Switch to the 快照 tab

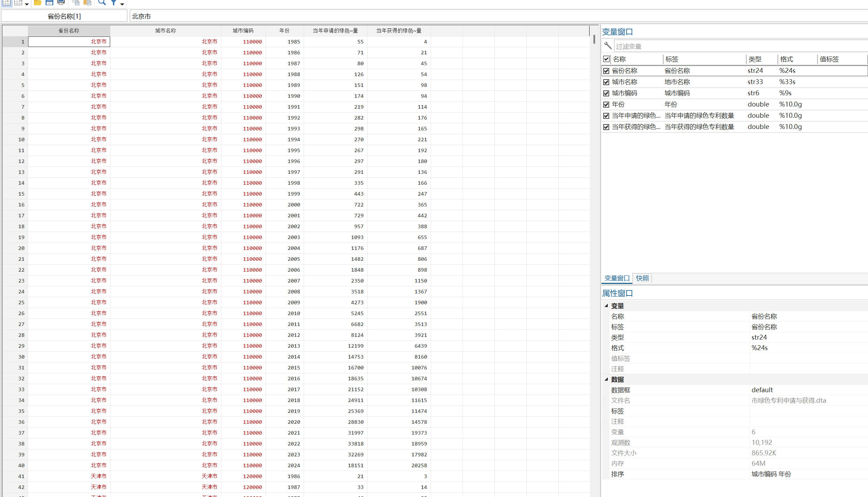tap(642, 278)
